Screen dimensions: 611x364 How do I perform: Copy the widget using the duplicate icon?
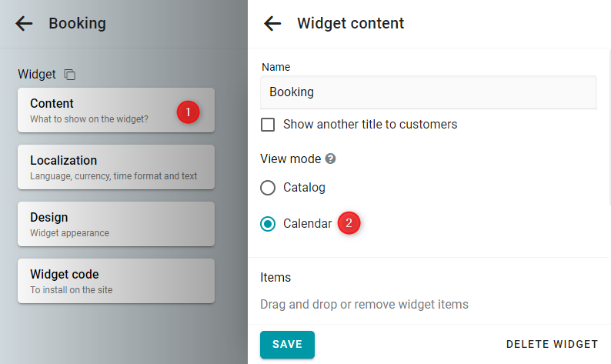(x=70, y=74)
